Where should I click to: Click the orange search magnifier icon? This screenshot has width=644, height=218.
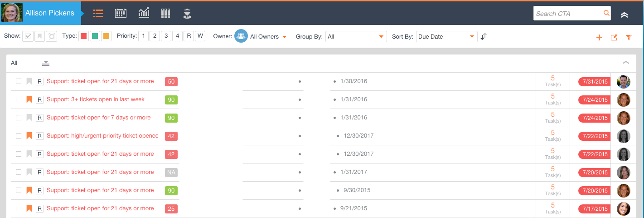tap(606, 13)
